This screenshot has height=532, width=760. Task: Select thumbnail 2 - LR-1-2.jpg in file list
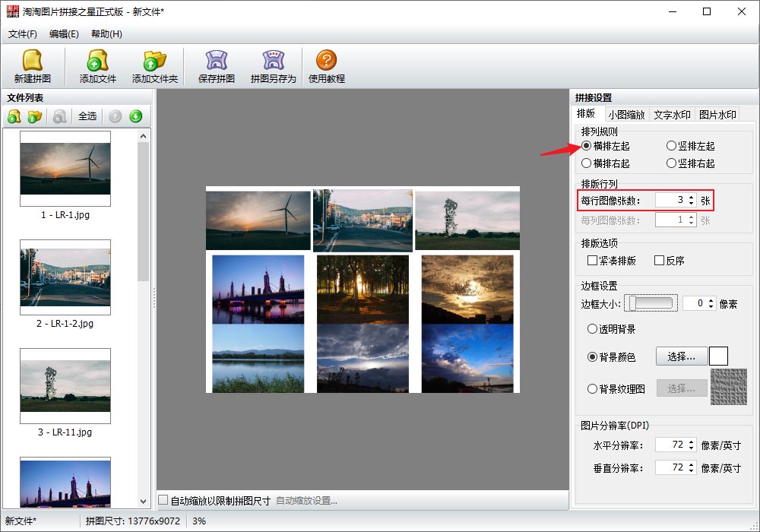tap(65, 277)
